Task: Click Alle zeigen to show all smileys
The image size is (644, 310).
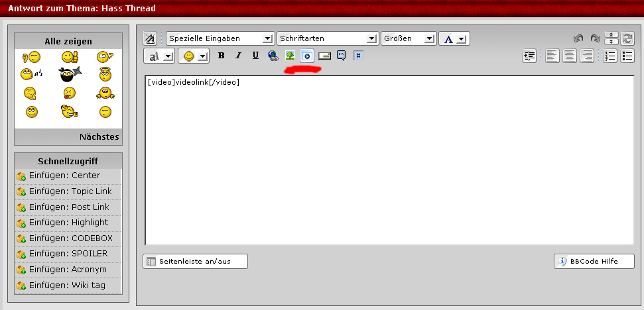Action: click(x=68, y=42)
